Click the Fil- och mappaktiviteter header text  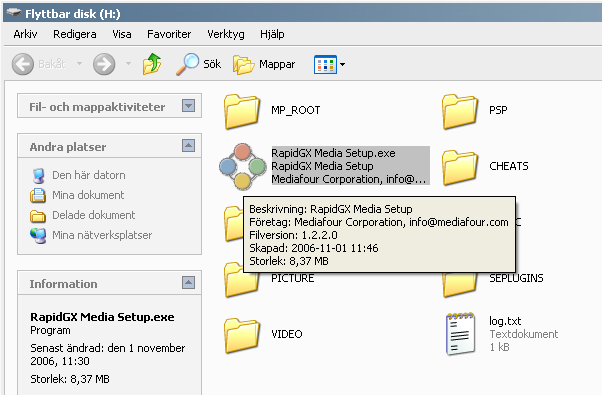point(97,107)
